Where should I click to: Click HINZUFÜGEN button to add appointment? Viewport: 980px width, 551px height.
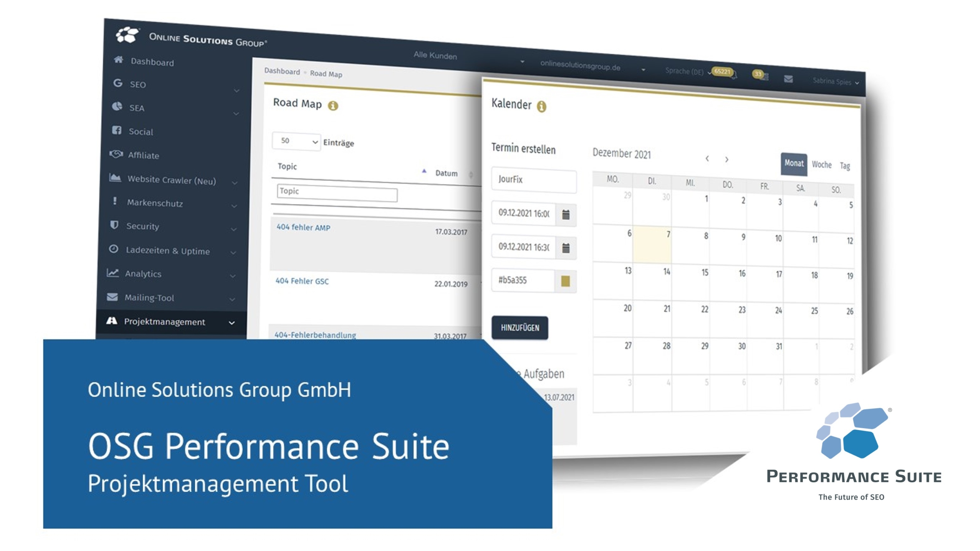pyautogui.click(x=522, y=328)
